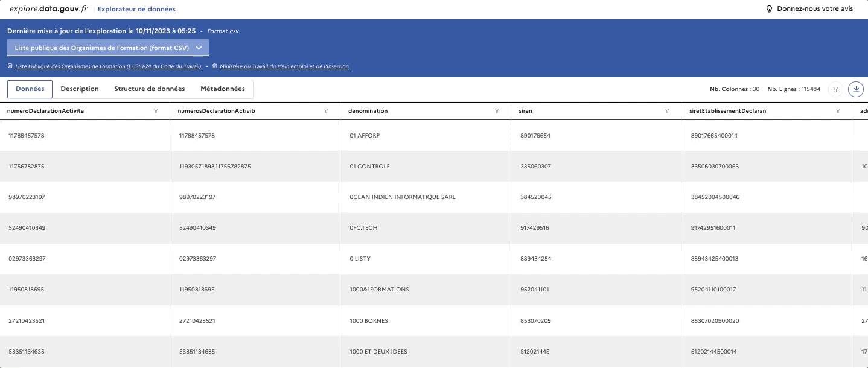Open the Structure de données tab
Viewport: 868px width, 368px height.
point(150,89)
